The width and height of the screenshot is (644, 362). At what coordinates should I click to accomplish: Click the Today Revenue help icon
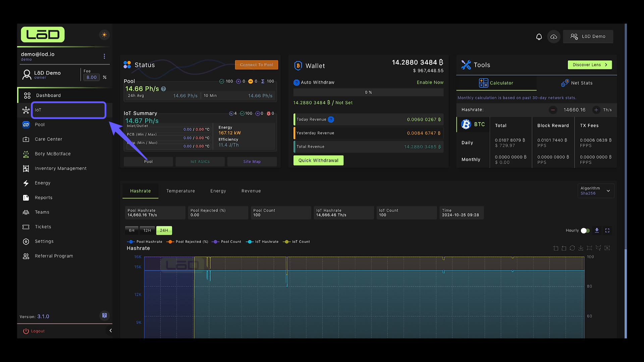point(331,119)
